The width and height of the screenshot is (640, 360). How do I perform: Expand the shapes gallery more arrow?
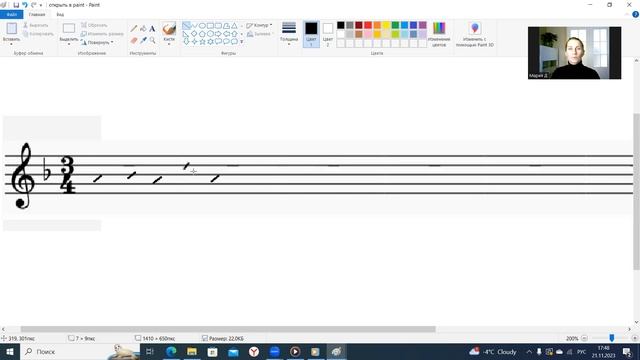[x=242, y=42]
